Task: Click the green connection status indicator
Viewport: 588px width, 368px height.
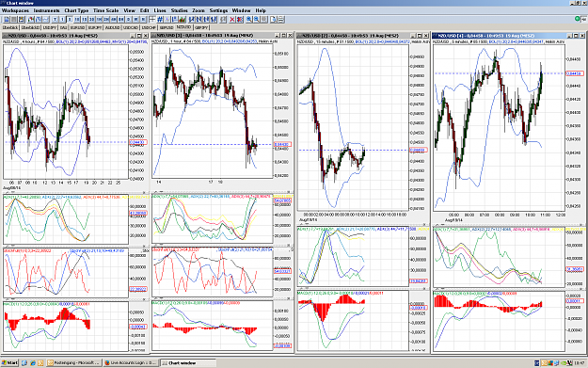Action: tap(578, 19)
